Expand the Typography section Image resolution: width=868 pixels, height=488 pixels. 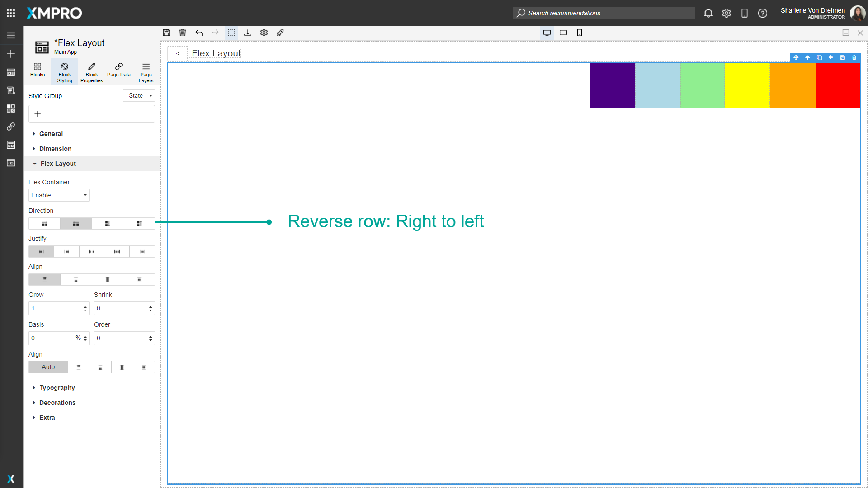coord(57,388)
